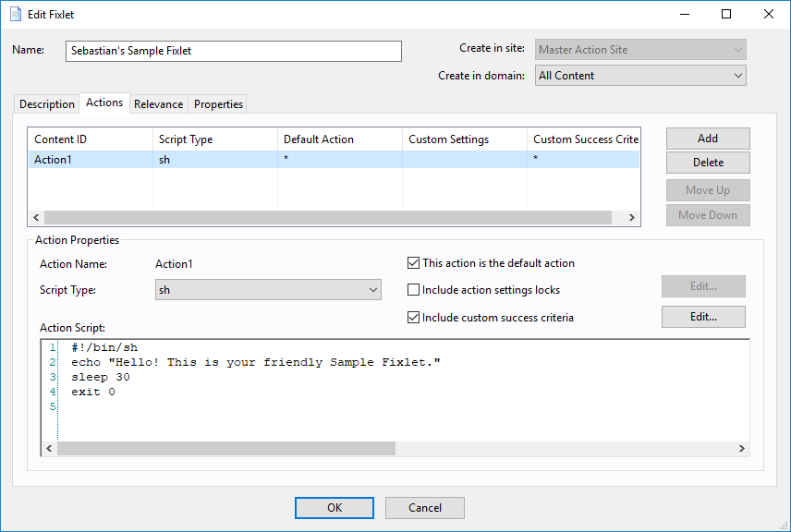This screenshot has width=791, height=532.
Task: Click the Edit Fixlet document icon in title bar
Action: pyautogui.click(x=16, y=14)
